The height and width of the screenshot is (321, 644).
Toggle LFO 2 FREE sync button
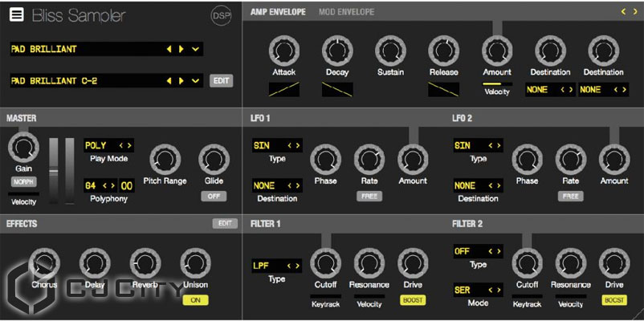coord(571,197)
